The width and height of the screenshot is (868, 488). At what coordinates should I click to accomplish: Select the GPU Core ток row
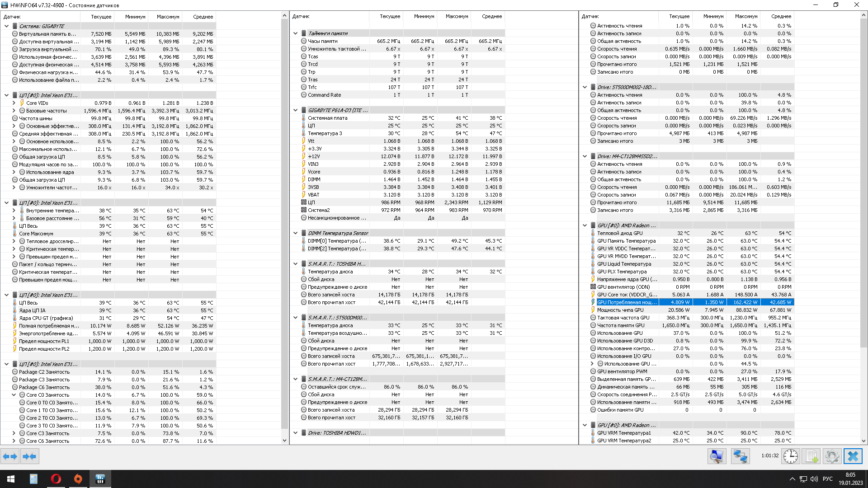[627, 295]
